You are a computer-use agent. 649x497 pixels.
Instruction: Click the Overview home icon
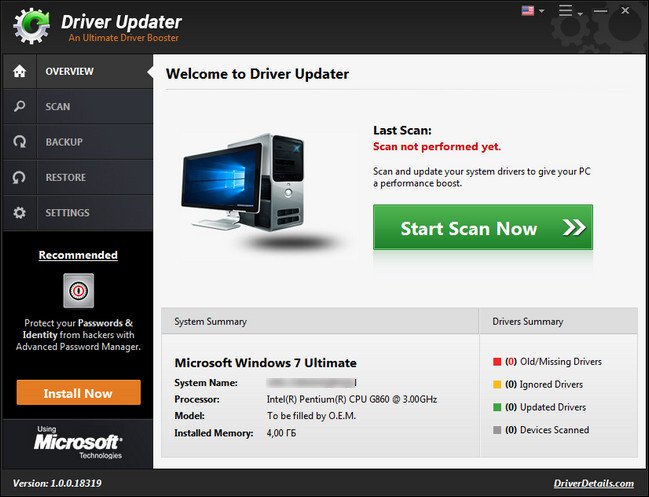pos(19,71)
